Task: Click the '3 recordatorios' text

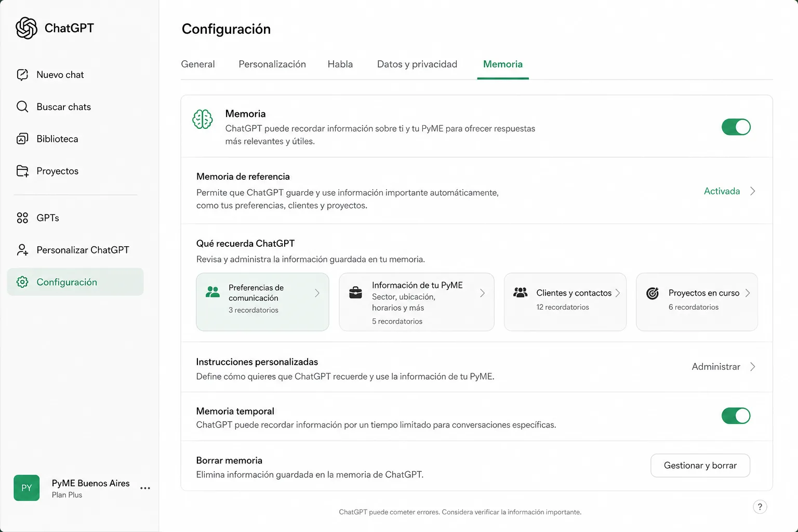Action: tap(254, 310)
